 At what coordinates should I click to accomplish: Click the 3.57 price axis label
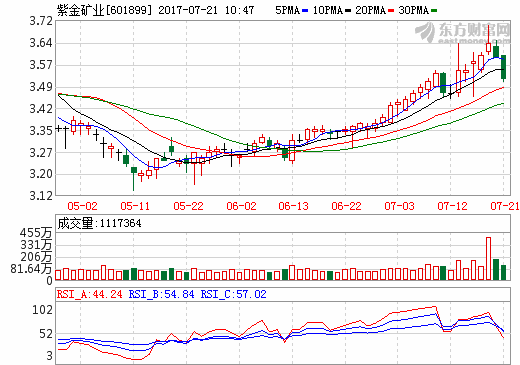[x=41, y=65]
